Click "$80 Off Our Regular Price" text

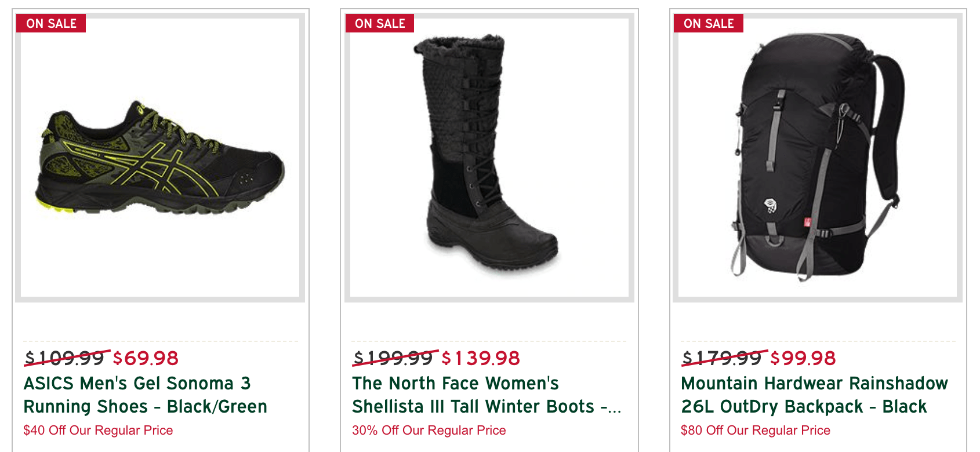point(755,430)
